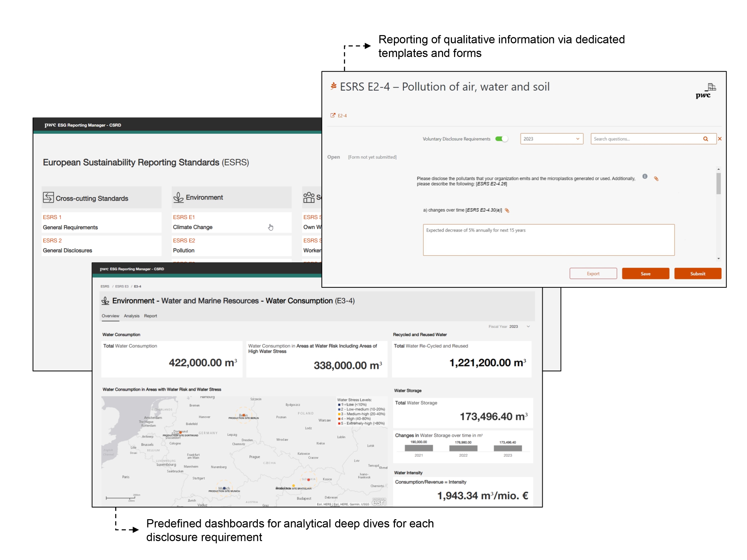The height and width of the screenshot is (560, 747).
Task: Click the changes over time text field
Action: click(549, 240)
